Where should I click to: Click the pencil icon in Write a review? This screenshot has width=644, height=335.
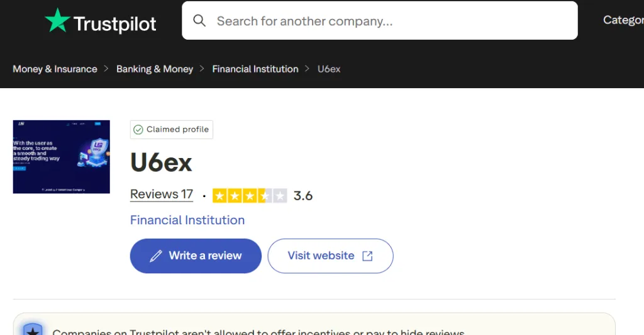156,256
